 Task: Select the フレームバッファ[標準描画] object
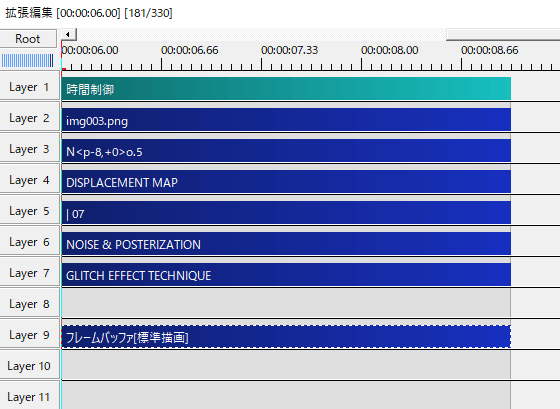pyautogui.click(x=286, y=336)
